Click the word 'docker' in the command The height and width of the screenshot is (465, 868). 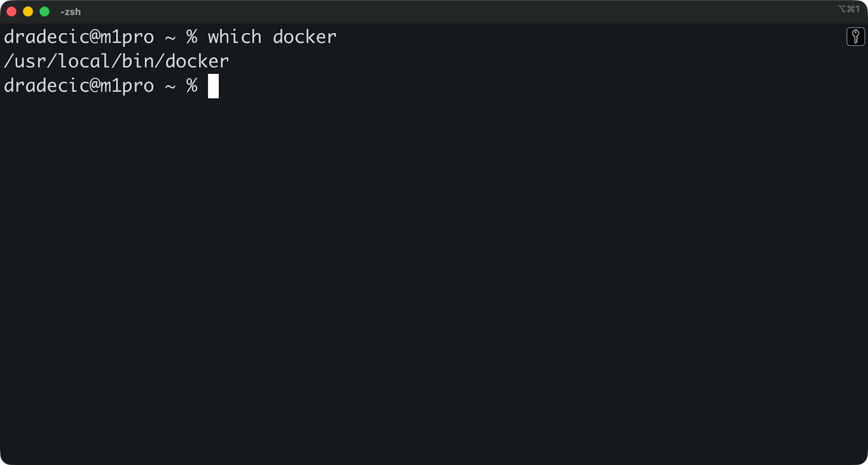[305, 36]
